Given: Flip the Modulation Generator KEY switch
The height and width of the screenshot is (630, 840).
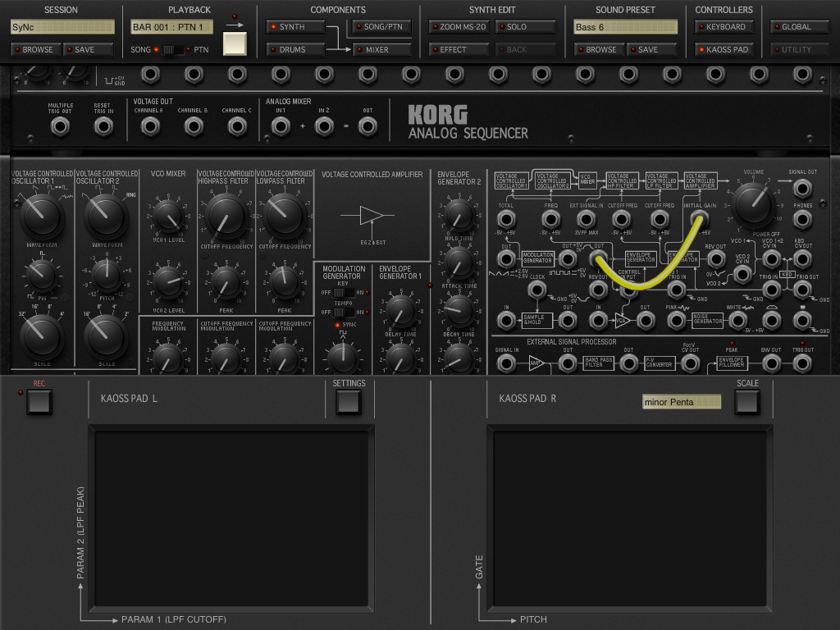Looking at the screenshot, I should 344,293.
